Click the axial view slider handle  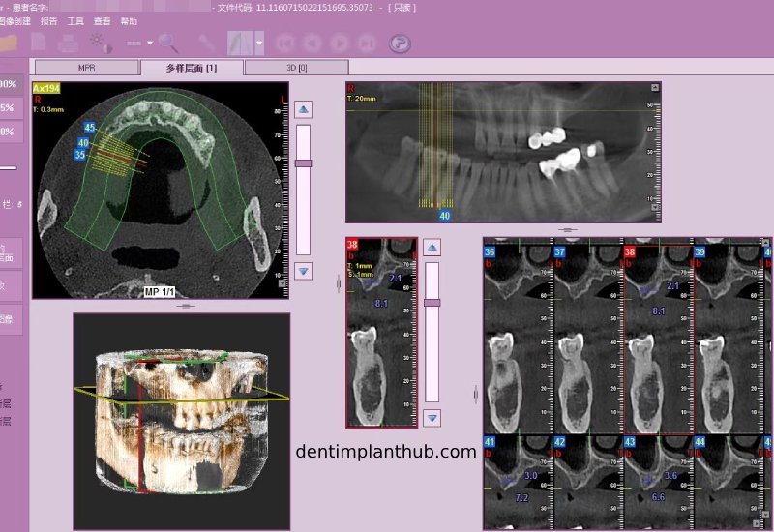303,163
